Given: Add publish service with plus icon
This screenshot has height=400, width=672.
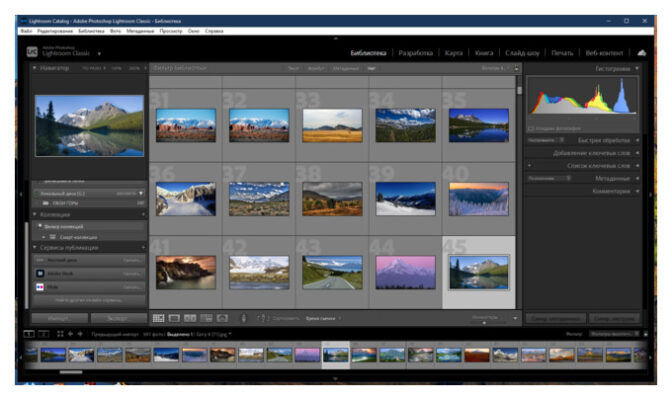Looking at the screenshot, I should coord(143,247).
